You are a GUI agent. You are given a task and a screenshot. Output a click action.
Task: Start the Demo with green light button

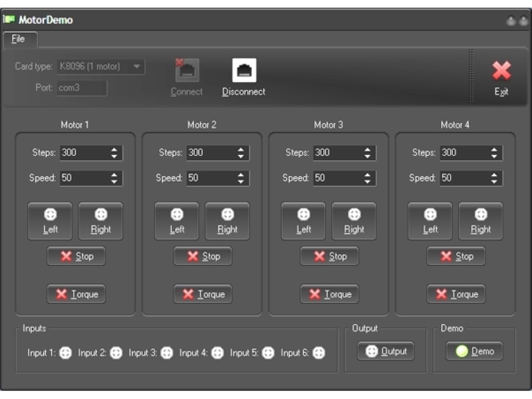tap(474, 351)
